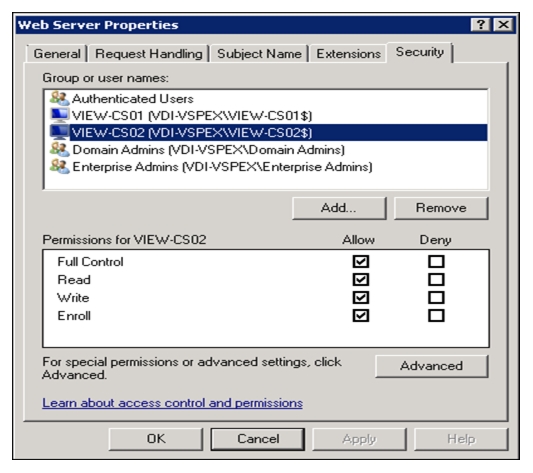Click the Domain Admins group icon
This screenshot has width=533, height=473.
(60, 149)
